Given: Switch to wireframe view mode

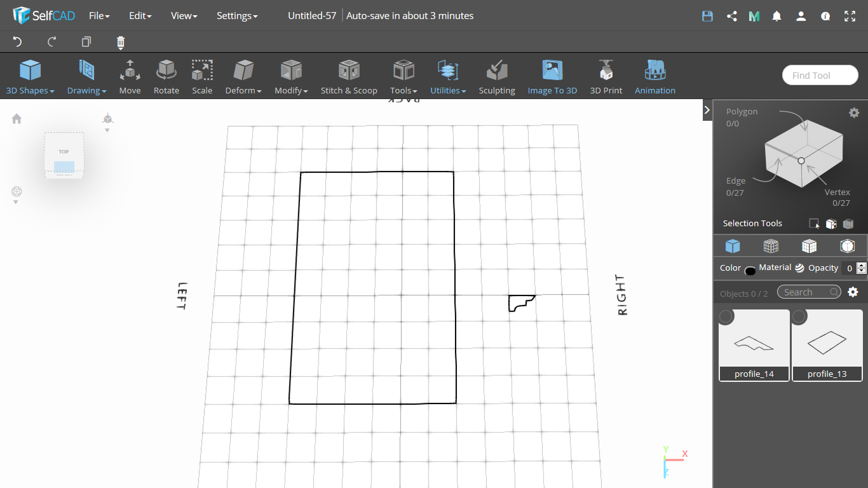Looking at the screenshot, I should (771, 246).
